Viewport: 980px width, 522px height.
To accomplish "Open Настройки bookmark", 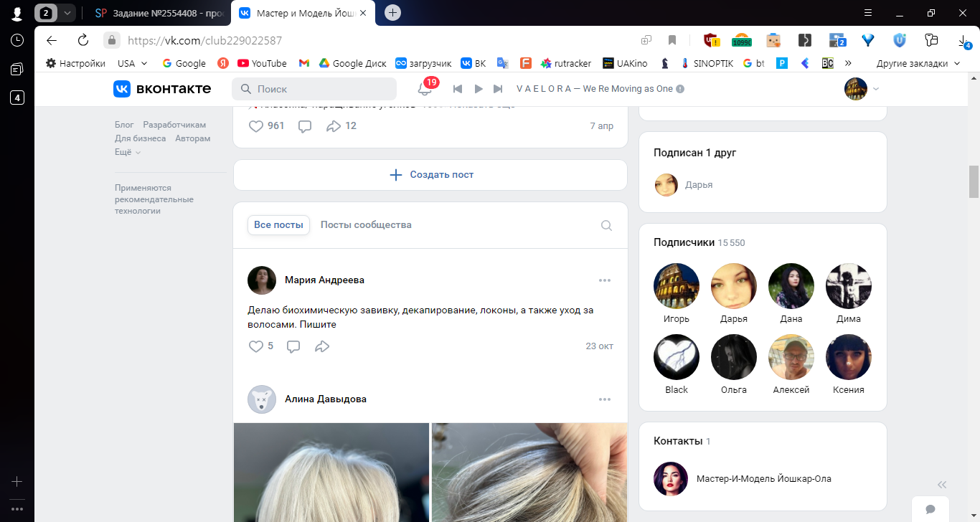I will coord(75,63).
